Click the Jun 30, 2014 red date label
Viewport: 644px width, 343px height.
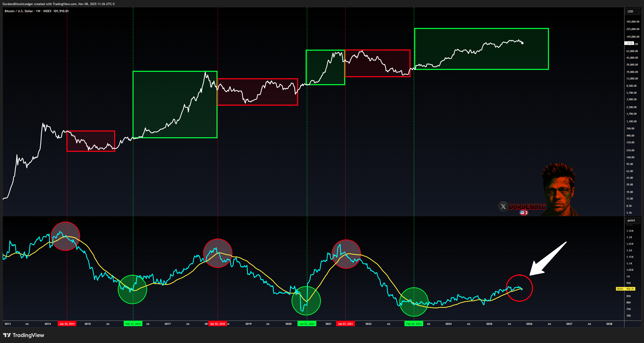click(67, 324)
